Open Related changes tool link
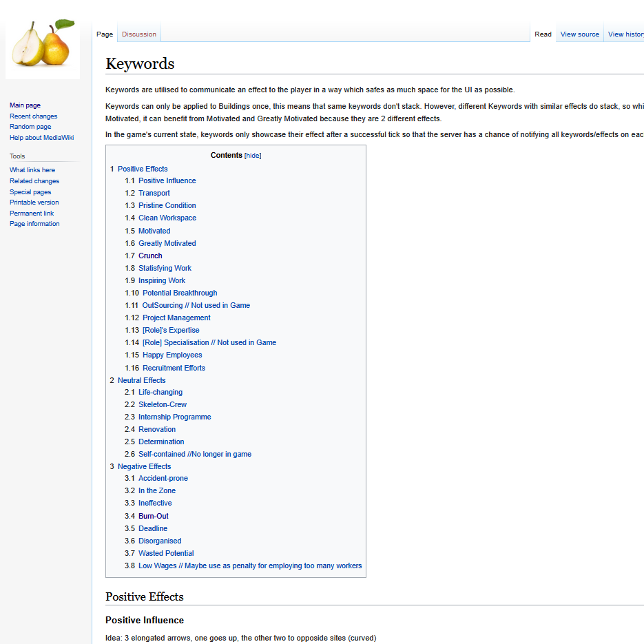The width and height of the screenshot is (644, 644). coord(34,180)
